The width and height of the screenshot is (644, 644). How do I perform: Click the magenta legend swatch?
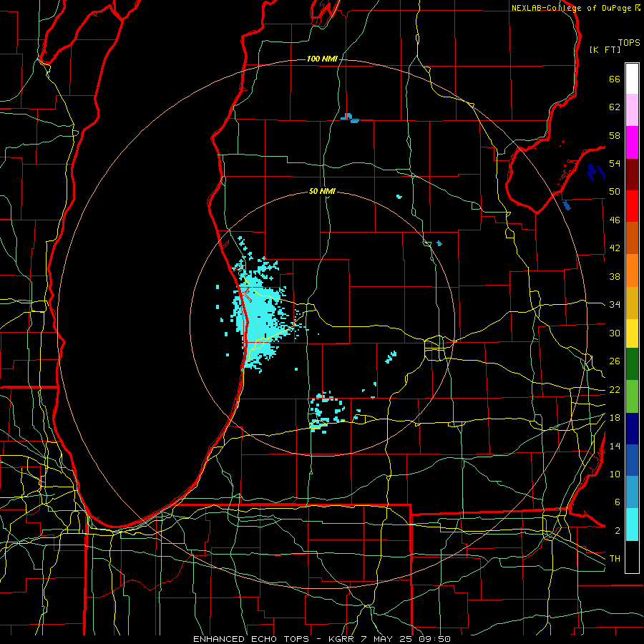tap(632, 142)
